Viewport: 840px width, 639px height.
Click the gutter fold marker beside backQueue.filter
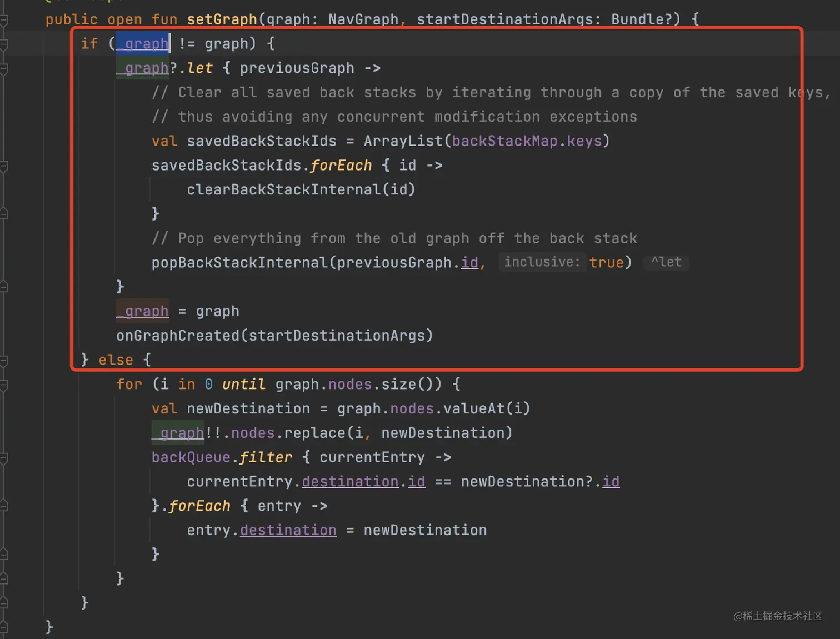tap(4, 457)
